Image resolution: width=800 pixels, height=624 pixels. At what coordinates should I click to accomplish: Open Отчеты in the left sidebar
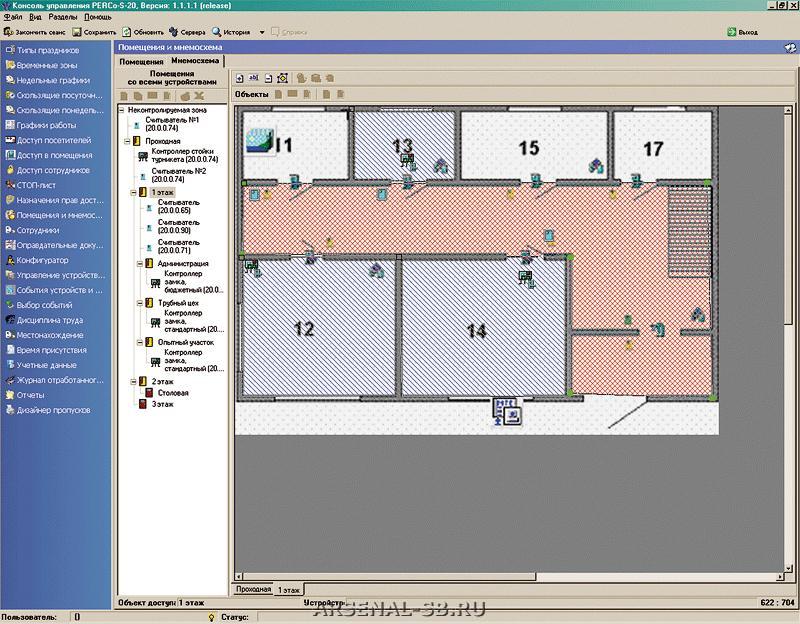(x=30, y=395)
